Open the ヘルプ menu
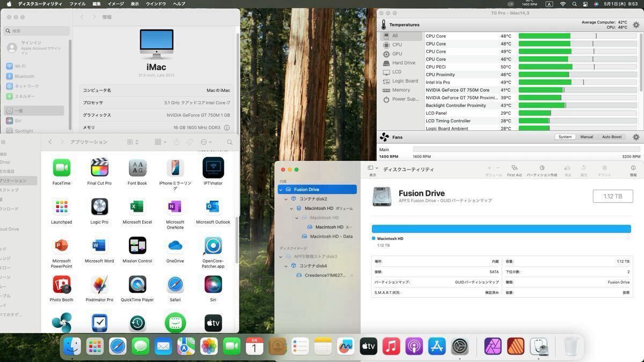The image size is (644, 362). (179, 4)
